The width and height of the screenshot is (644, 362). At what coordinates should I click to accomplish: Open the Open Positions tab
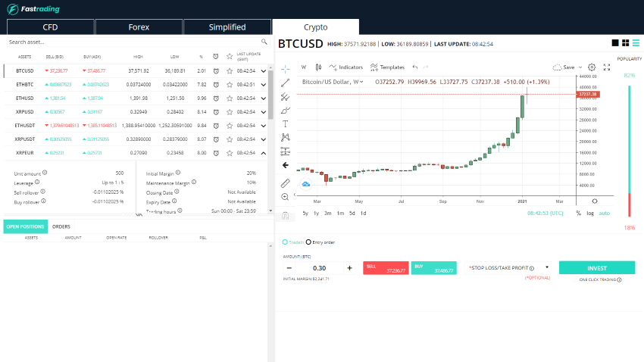pyautogui.click(x=26, y=226)
